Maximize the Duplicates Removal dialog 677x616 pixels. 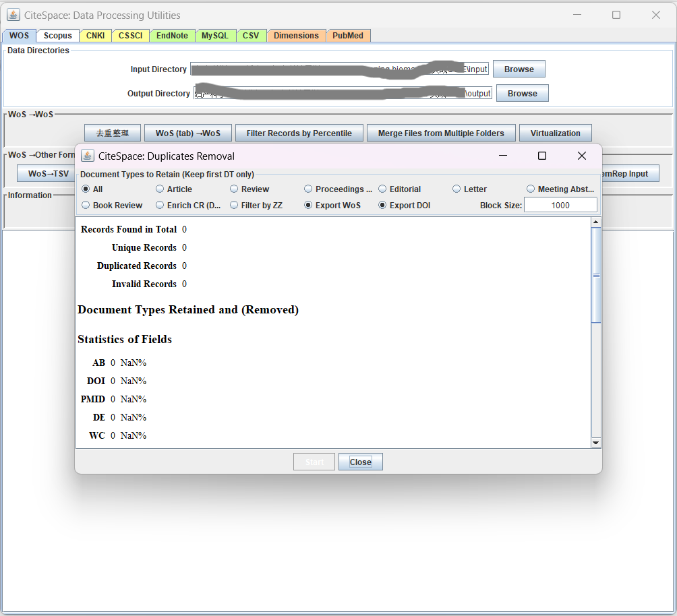542,156
